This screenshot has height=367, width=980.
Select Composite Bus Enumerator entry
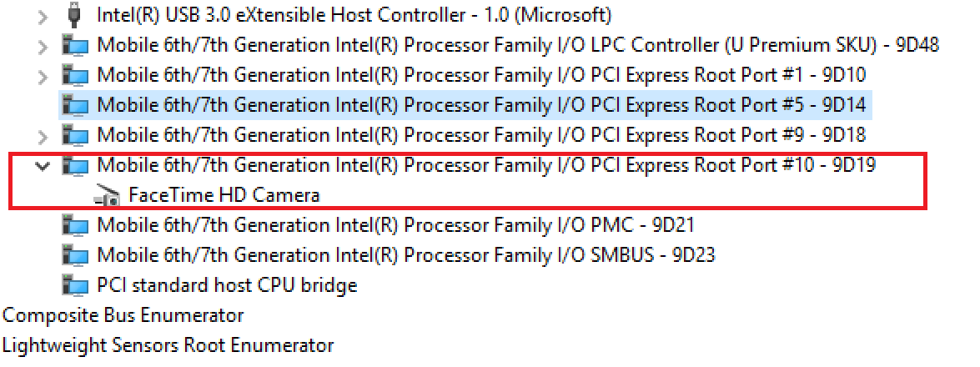123,315
